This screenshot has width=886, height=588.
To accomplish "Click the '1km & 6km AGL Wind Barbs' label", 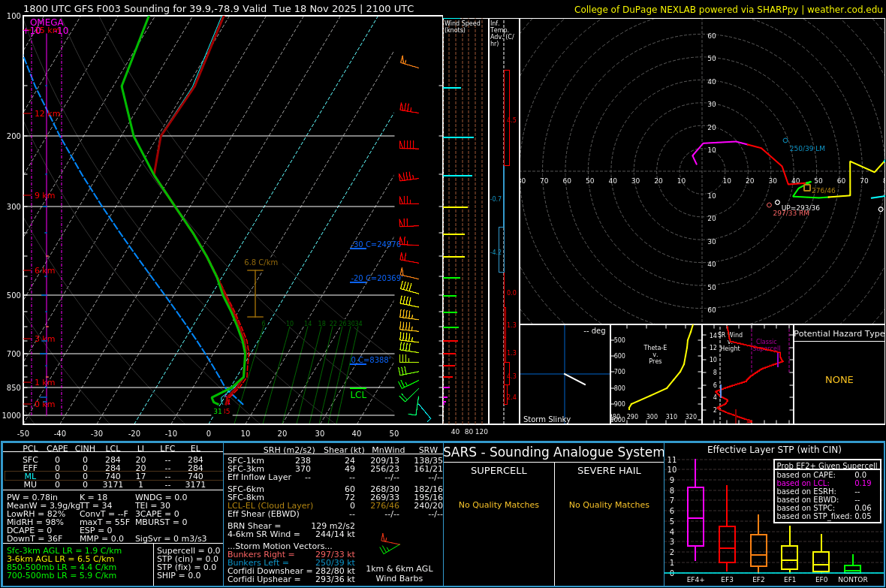I will coord(399,573).
